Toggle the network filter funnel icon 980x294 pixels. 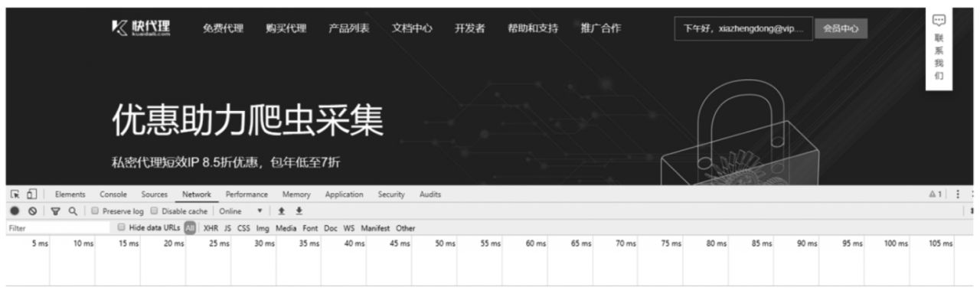click(x=56, y=211)
